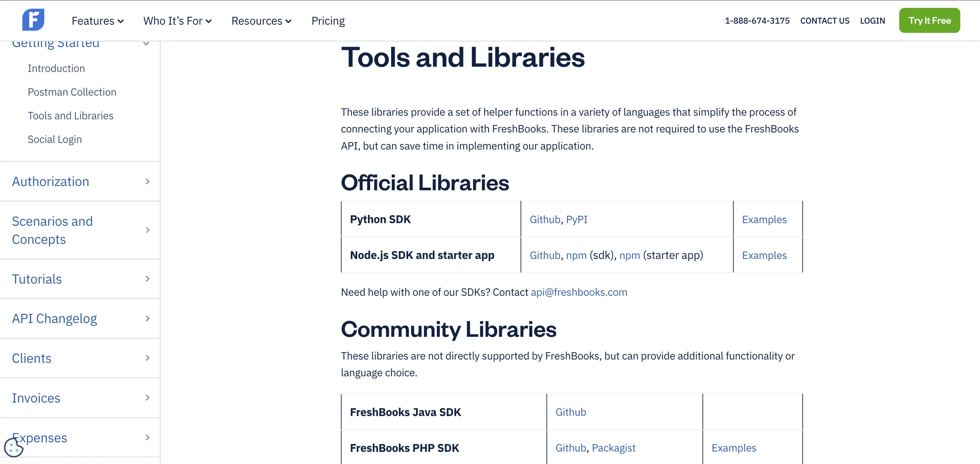This screenshot has width=980, height=464.
Task: Open Python SDK Github link
Action: [x=545, y=219]
